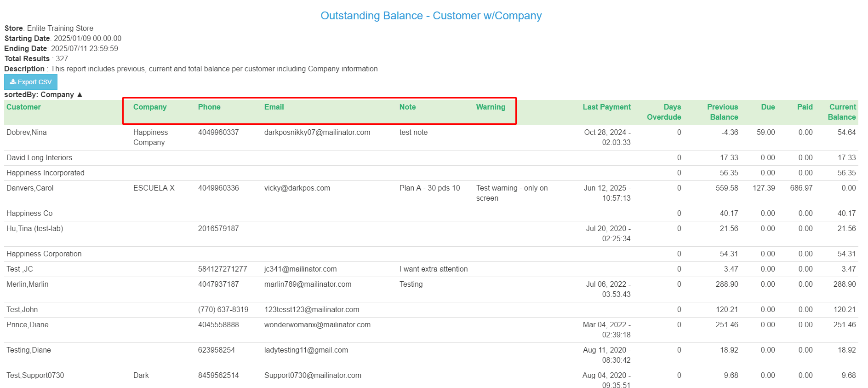Viewport: 868px width, 388px height.
Task: Click phone number 584127271277
Action: pos(223,269)
